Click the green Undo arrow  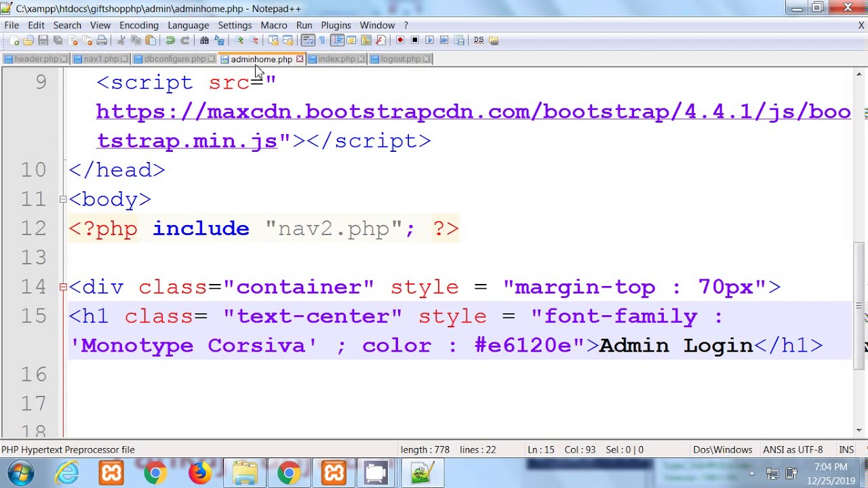[170, 41]
